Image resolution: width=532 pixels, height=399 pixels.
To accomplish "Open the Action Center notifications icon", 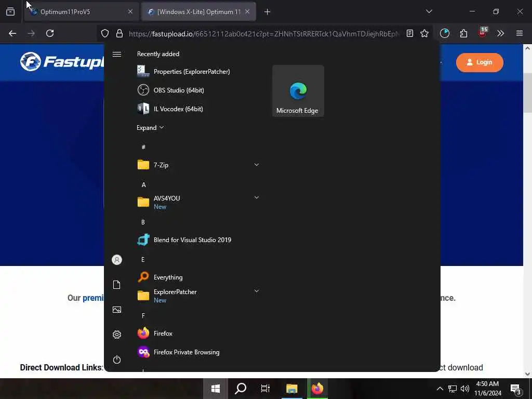I will (516, 389).
